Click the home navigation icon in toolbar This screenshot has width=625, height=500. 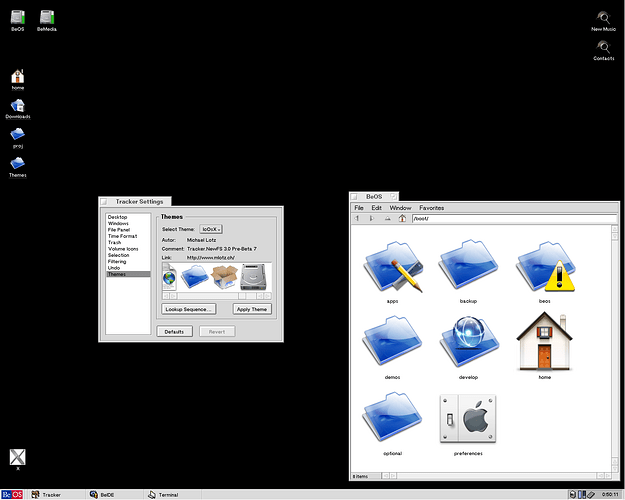pyautogui.click(x=402, y=218)
